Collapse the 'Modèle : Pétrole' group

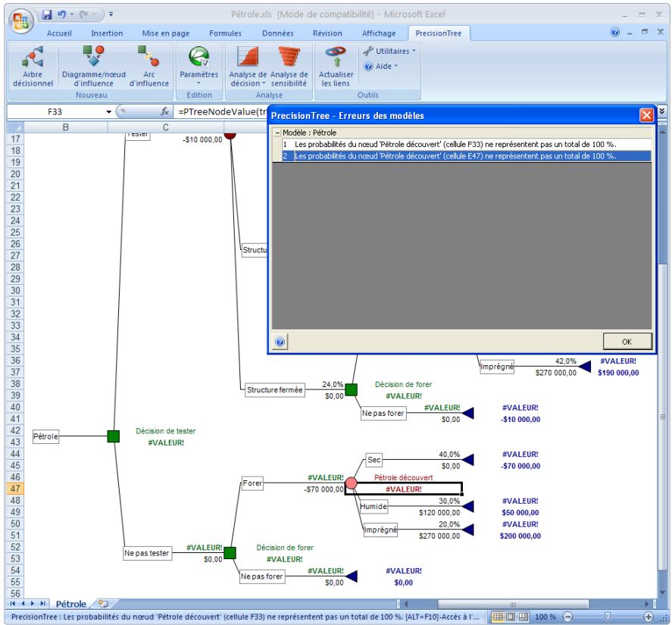(277, 133)
